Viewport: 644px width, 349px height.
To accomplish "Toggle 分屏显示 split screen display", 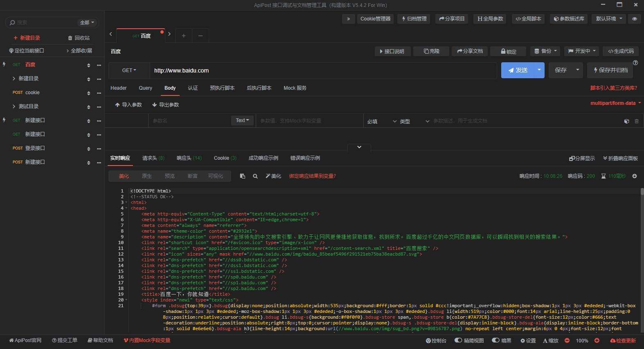I will tap(582, 159).
